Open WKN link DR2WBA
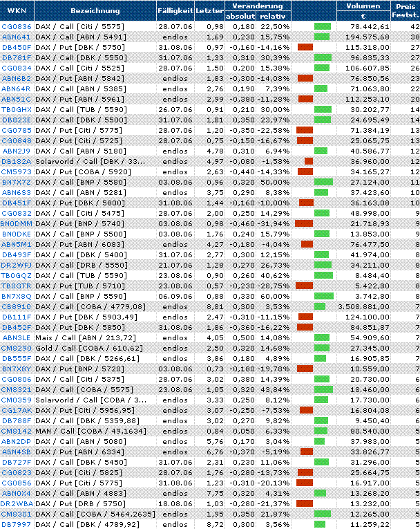The image size is (420, 529). click(x=17, y=503)
